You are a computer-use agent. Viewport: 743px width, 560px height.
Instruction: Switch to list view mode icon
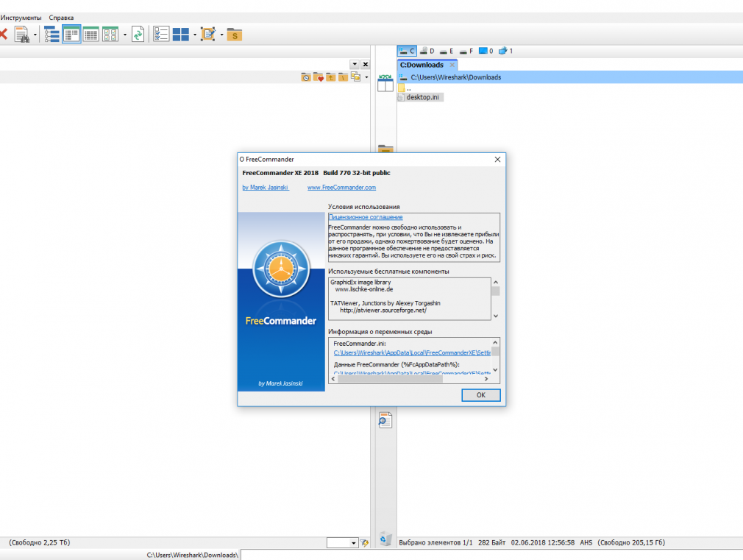coord(71,35)
